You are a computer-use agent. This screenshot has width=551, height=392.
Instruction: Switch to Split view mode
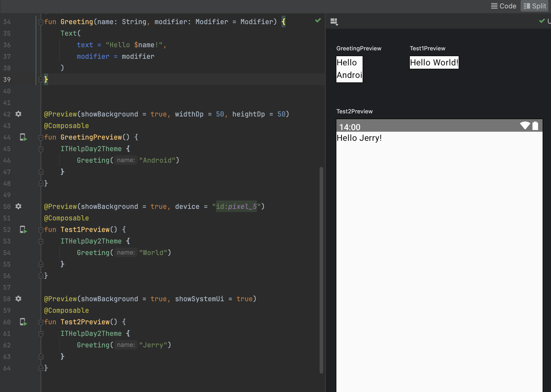535,6
